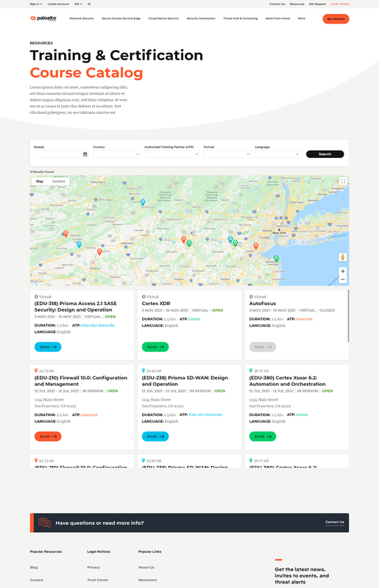Click the Get Started button

[336, 19]
